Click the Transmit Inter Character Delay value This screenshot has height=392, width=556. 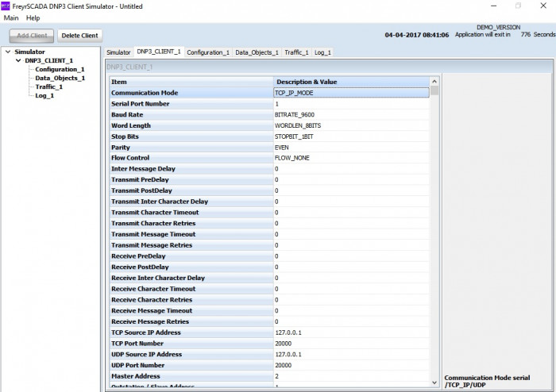(x=351, y=202)
